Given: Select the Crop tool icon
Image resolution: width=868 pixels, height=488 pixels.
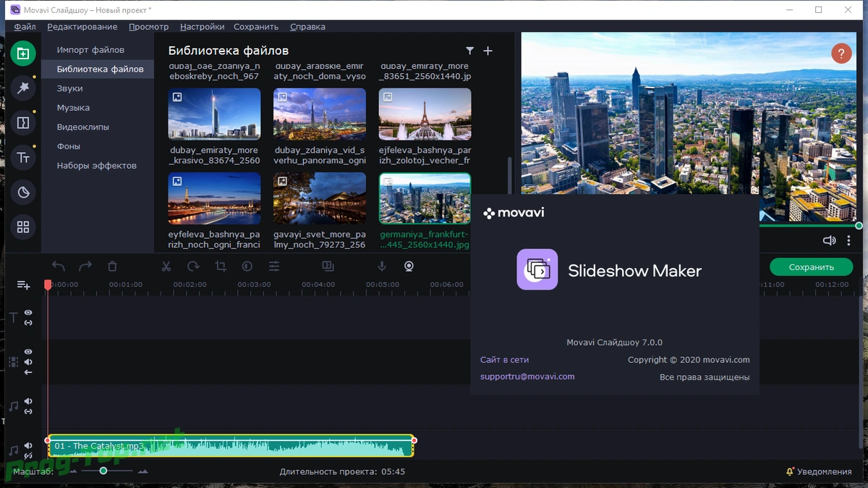Looking at the screenshot, I should pos(221,266).
